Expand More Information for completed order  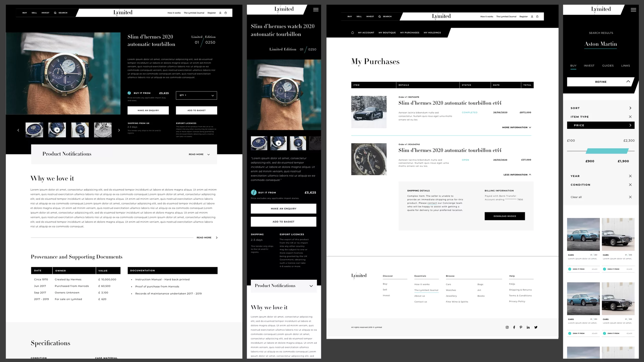pyautogui.click(x=516, y=127)
